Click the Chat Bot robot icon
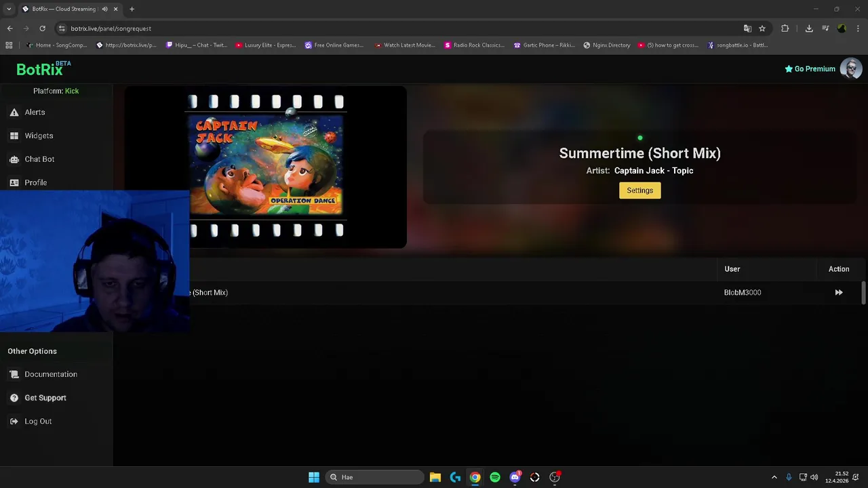Screen dimensions: 868x488 coord(14,159)
